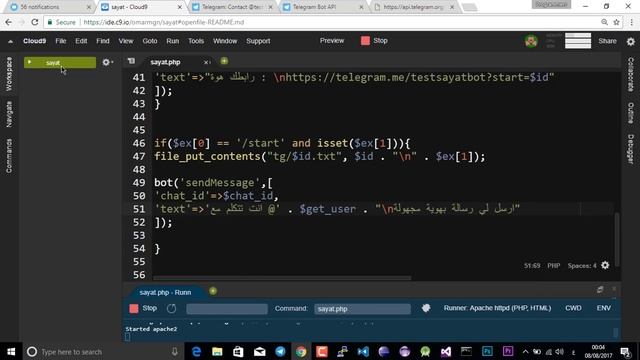640x360 pixels.
Task: Click the editor horizontal scrollbar
Action: [x=282, y=278]
